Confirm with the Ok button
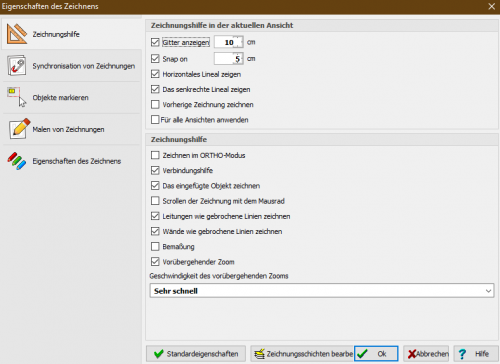Screen dimensions: 500x364 coord(376,354)
